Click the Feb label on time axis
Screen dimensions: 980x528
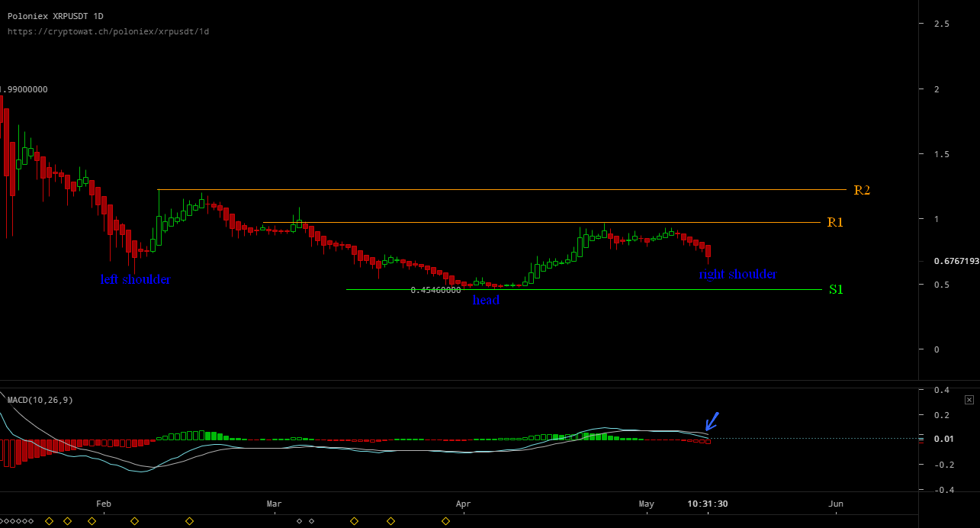tap(104, 504)
